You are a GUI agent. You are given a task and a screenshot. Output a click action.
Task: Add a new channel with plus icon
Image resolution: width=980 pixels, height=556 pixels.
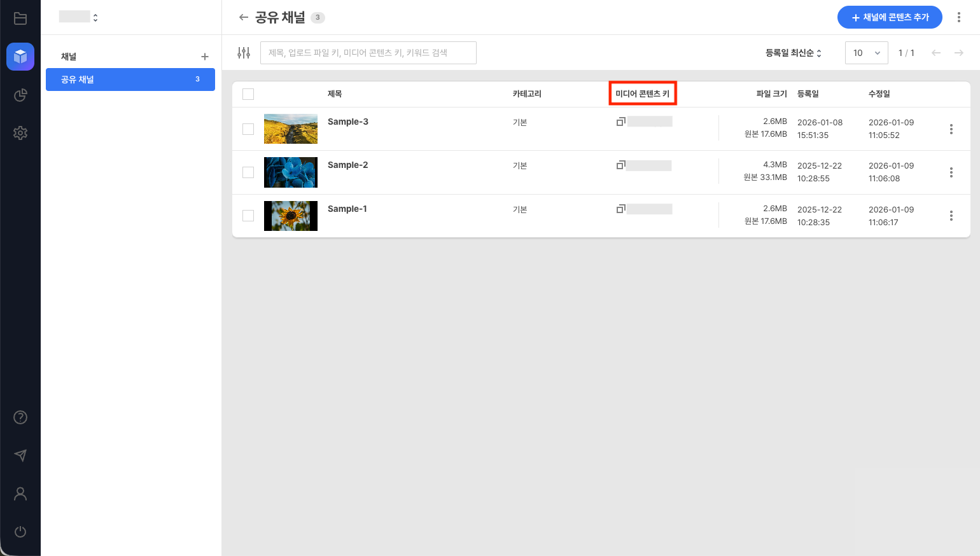205,57
